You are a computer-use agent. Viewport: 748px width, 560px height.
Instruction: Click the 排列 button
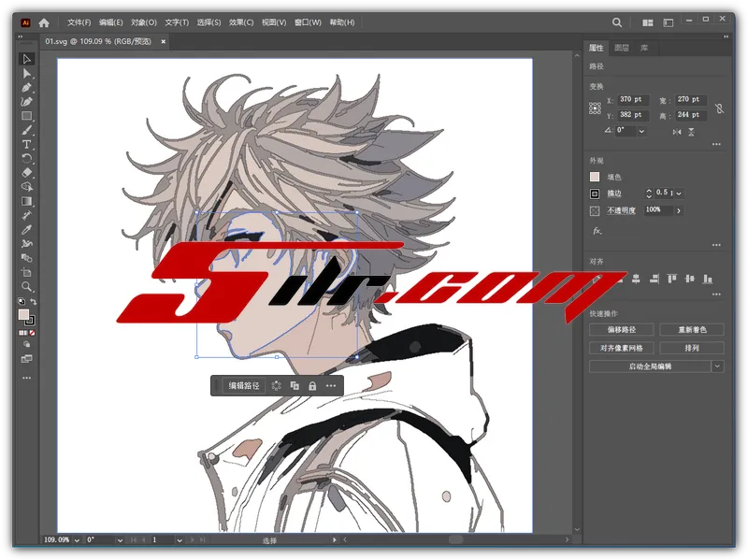point(692,348)
